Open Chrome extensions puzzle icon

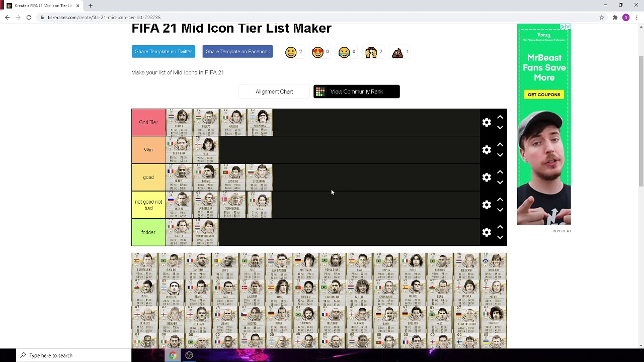(615, 17)
